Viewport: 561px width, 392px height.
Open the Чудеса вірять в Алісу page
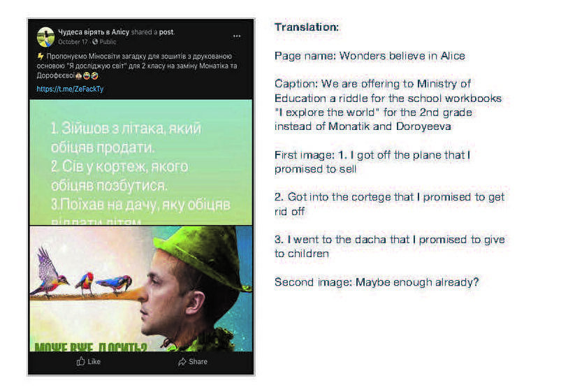[x=94, y=32]
